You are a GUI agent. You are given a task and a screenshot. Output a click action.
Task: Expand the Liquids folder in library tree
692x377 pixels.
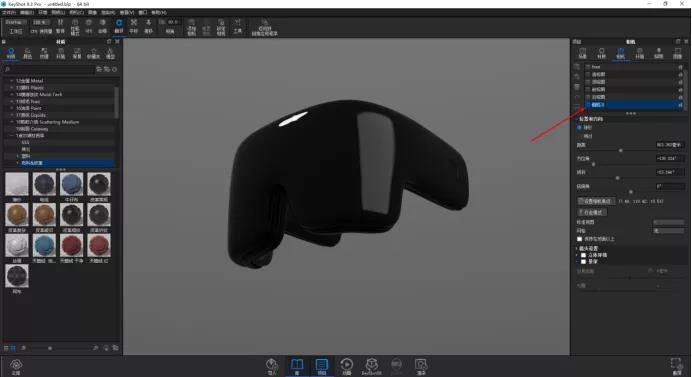click(12, 115)
